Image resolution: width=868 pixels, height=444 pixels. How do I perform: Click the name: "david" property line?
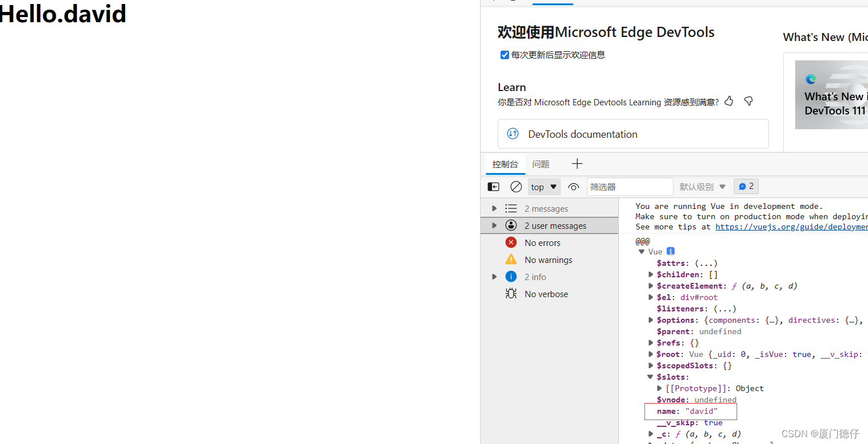coord(687,411)
